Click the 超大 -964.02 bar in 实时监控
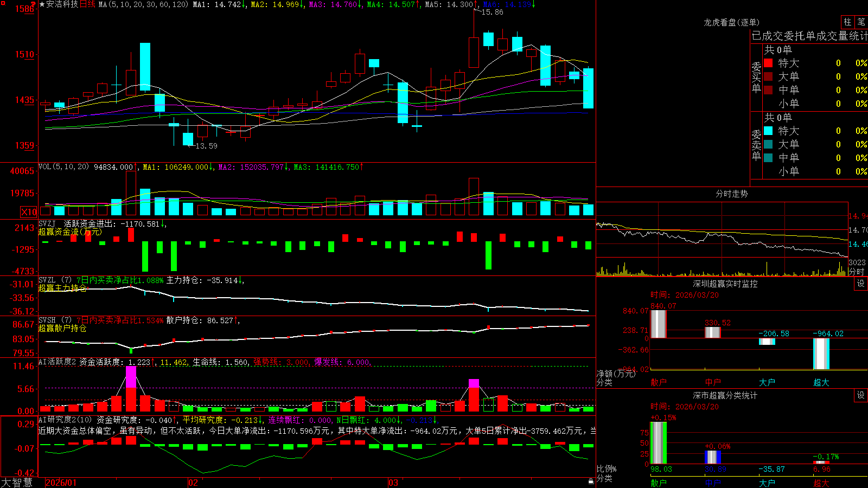The width and height of the screenshot is (868, 488). coord(821,354)
